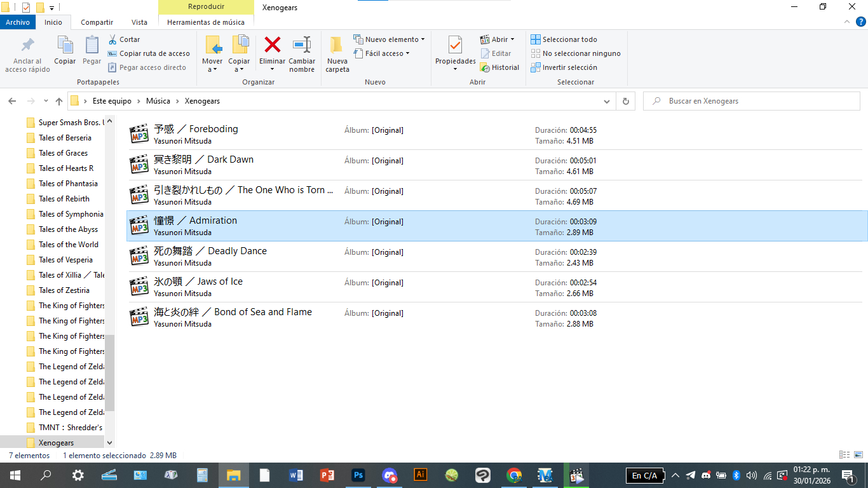Click the red Eliminar delete icon
Screen dimensions: 868x488
[x=272, y=45]
